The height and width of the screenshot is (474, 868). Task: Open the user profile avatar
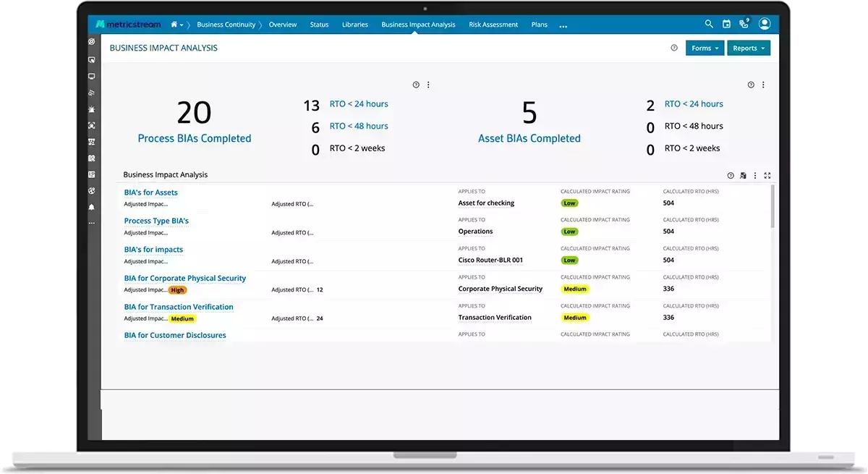(765, 24)
